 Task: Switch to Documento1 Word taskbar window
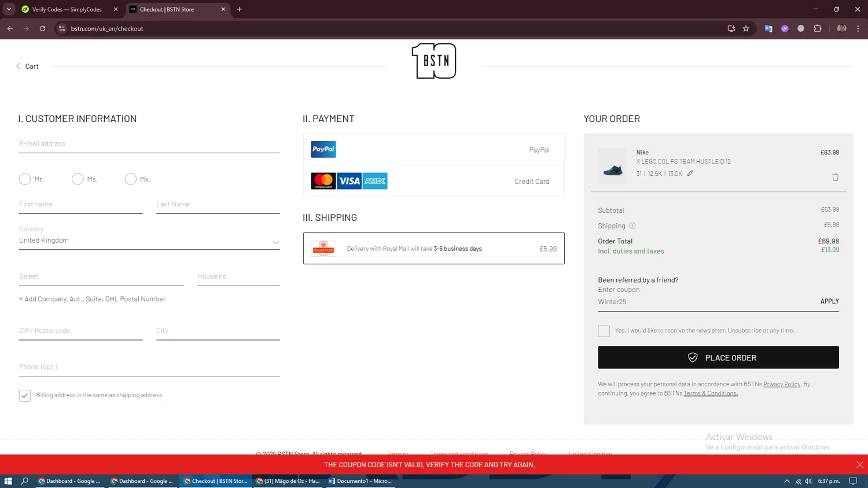click(361, 481)
